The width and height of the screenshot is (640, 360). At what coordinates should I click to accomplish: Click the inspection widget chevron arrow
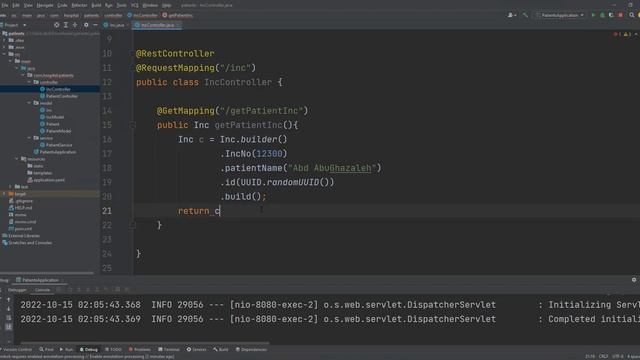[x=636, y=34]
